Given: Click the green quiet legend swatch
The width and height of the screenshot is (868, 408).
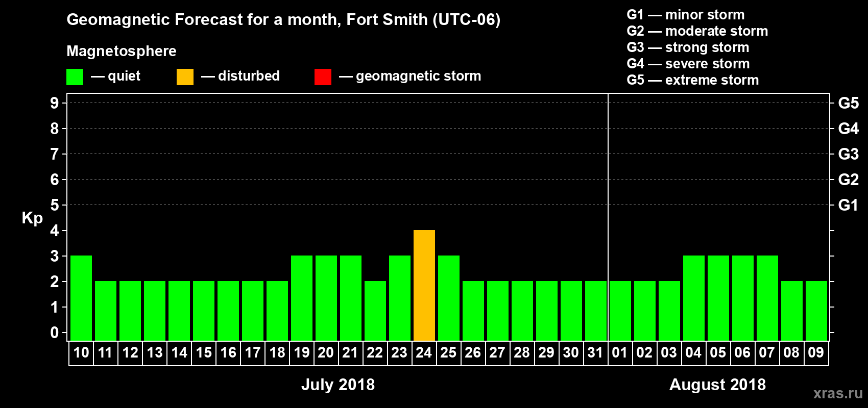Looking at the screenshot, I should (75, 77).
